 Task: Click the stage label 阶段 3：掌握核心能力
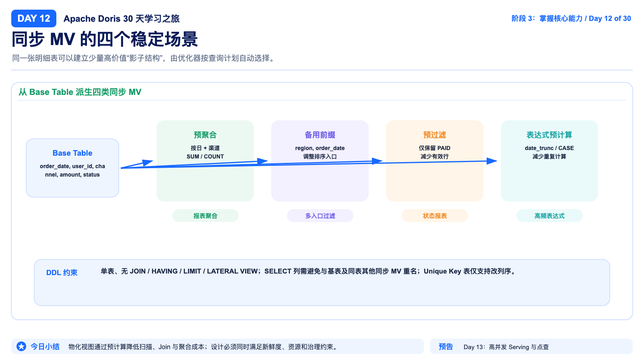click(x=547, y=19)
